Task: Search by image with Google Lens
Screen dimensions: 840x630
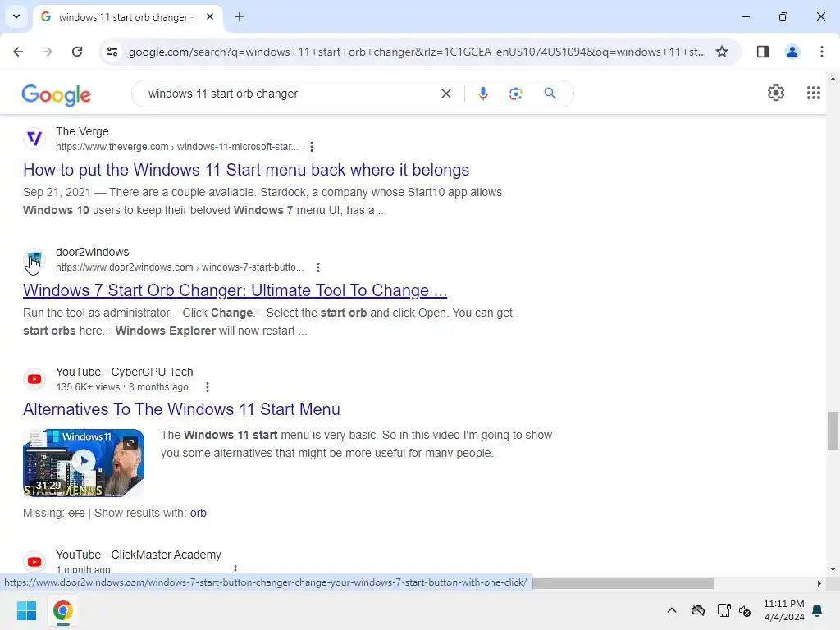Action: click(515, 94)
